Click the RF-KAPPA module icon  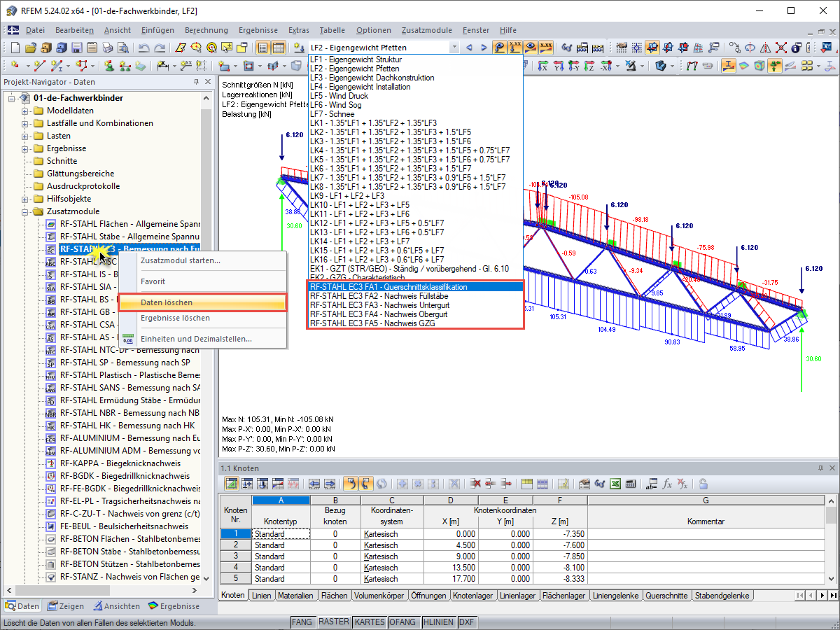click(x=50, y=463)
